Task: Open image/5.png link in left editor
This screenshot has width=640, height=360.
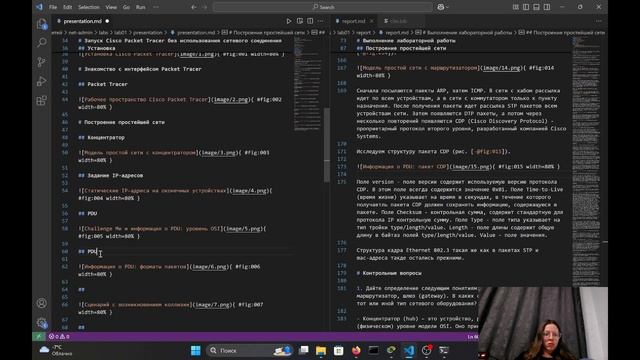Action: pos(244,229)
